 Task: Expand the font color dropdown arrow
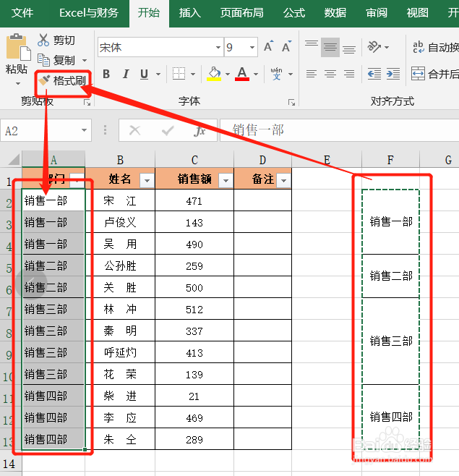[256, 74]
